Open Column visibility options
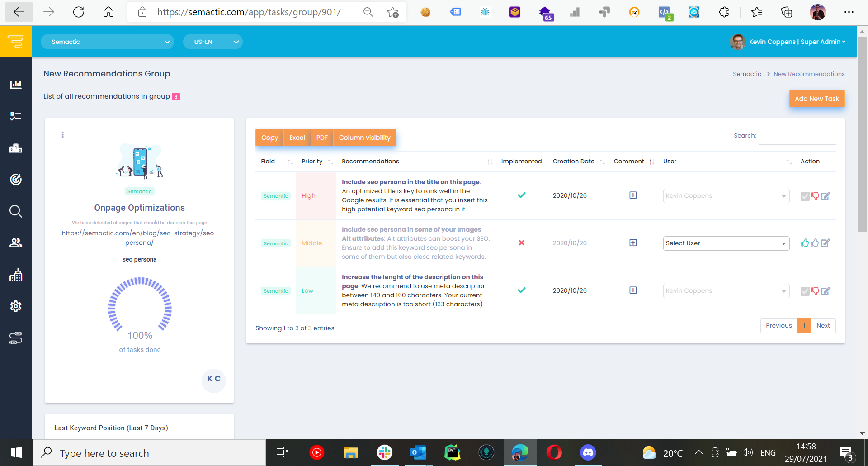The height and width of the screenshot is (466, 868). tap(365, 138)
